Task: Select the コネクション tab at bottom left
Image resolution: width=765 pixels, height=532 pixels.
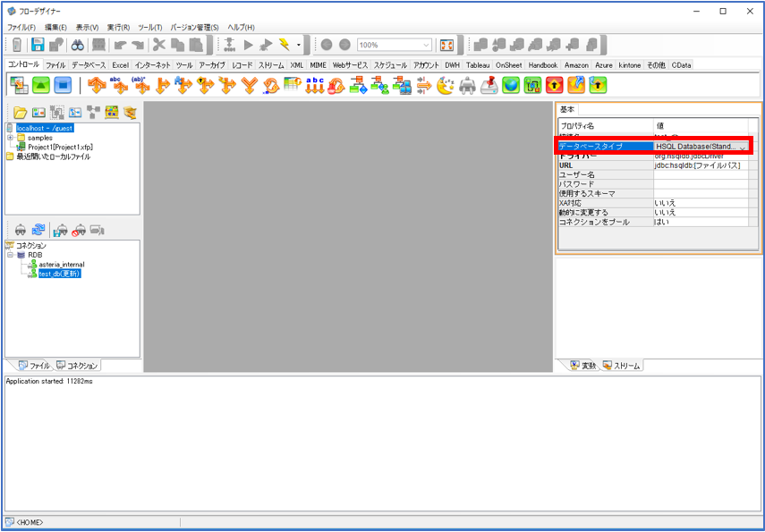Action: click(x=77, y=365)
